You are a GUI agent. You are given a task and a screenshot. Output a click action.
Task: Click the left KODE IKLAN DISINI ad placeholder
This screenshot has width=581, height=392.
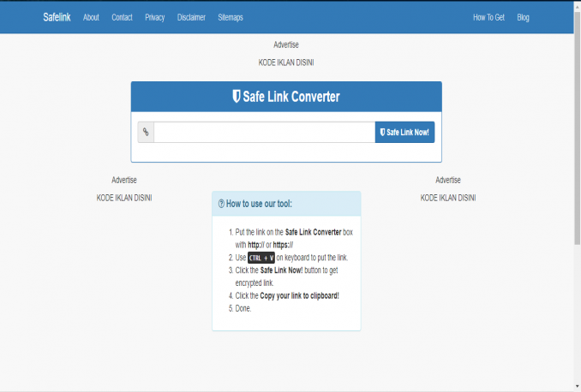point(124,198)
